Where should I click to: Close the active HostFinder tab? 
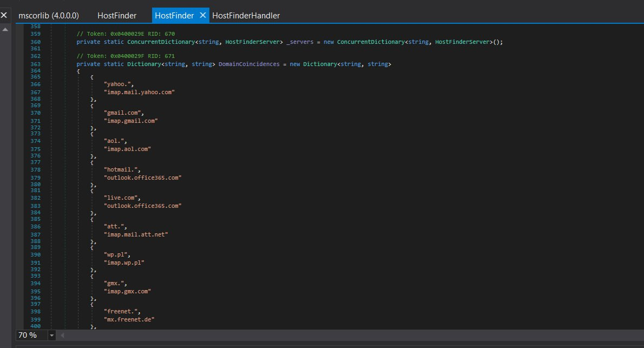202,15
